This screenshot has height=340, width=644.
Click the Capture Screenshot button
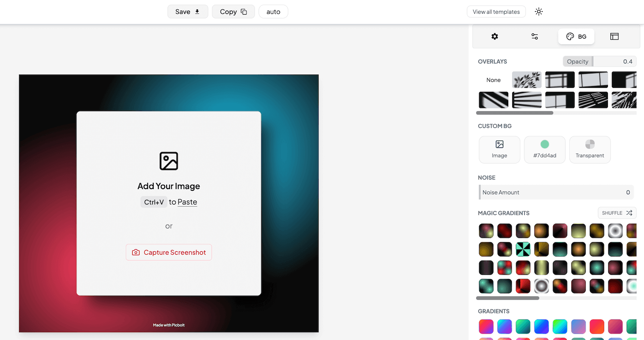(169, 252)
